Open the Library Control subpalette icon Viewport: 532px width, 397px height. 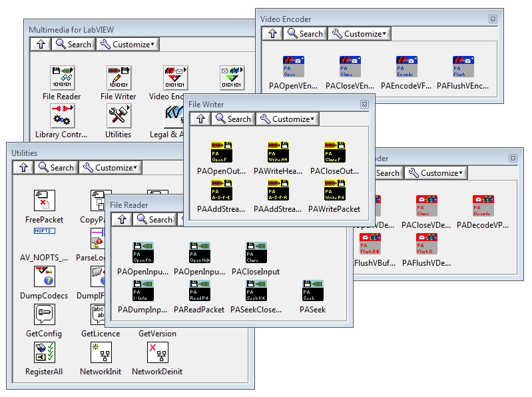point(62,116)
